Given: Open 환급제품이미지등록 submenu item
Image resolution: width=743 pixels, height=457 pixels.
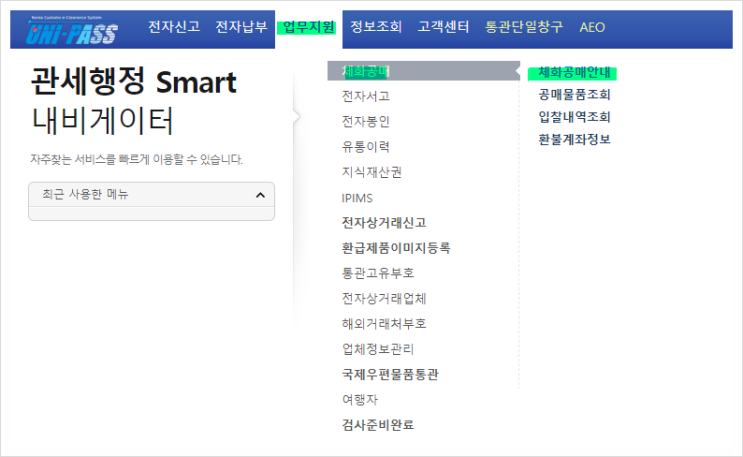Looking at the screenshot, I should point(396,248).
